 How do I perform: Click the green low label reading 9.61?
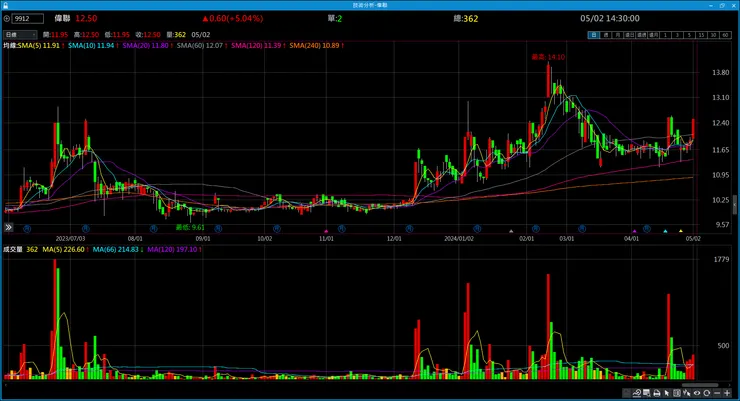coord(190,227)
